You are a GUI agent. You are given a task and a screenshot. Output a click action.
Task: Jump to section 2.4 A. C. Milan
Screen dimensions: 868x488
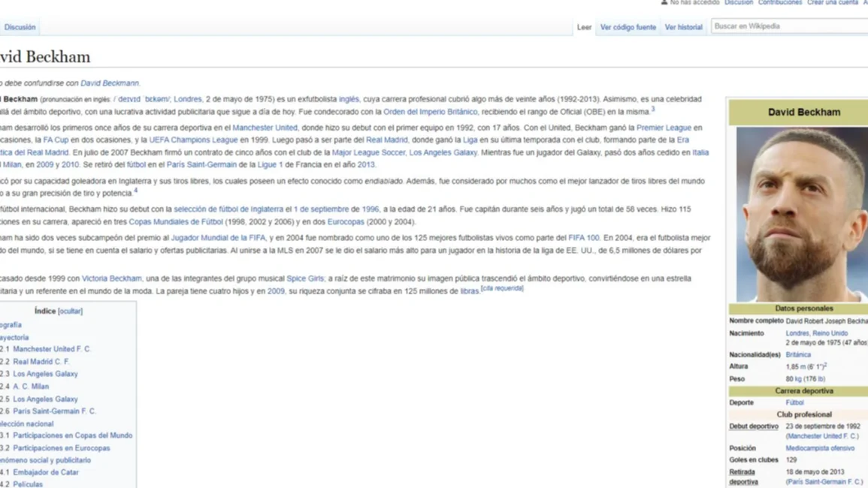[31, 387]
